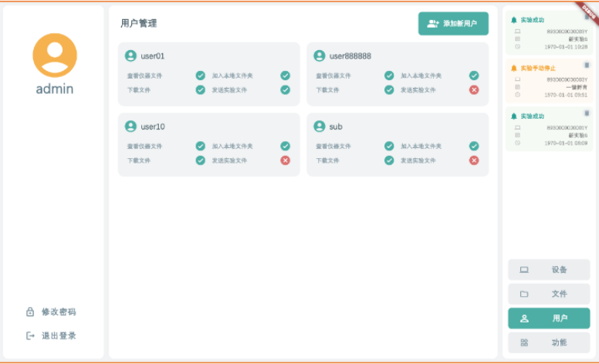The height and width of the screenshot is (364, 599).
Task: Select the 用户 users tab
Action: pos(549,318)
